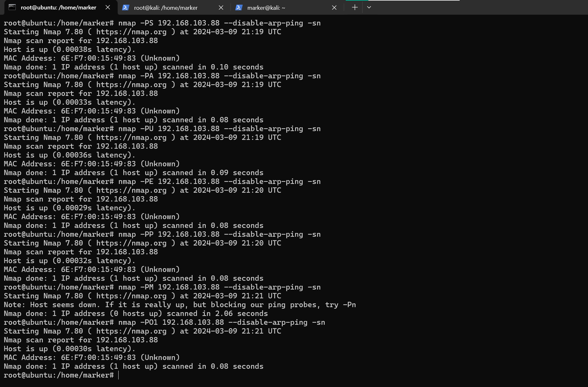Image resolution: width=588 pixels, height=387 pixels.
Task: Open a new tab with the plus button
Action: pos(355,7)
